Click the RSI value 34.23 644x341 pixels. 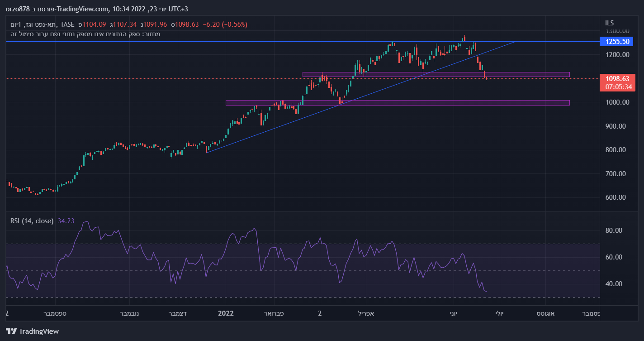coord(66,221)
